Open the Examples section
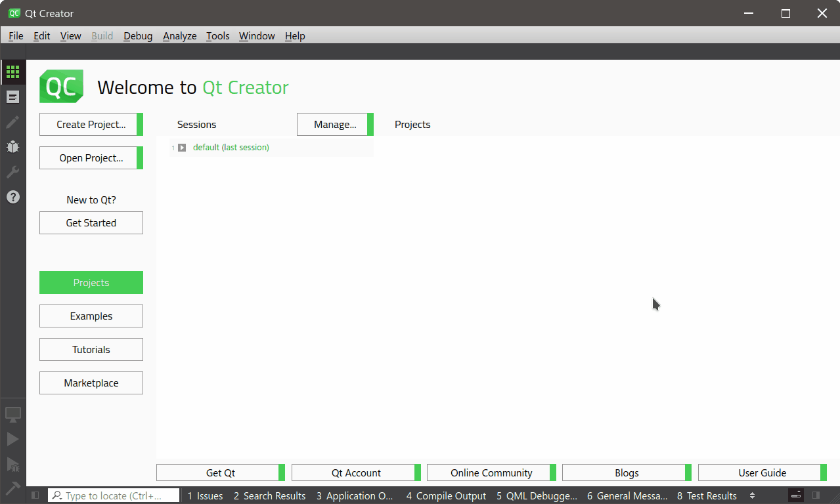 91,316
